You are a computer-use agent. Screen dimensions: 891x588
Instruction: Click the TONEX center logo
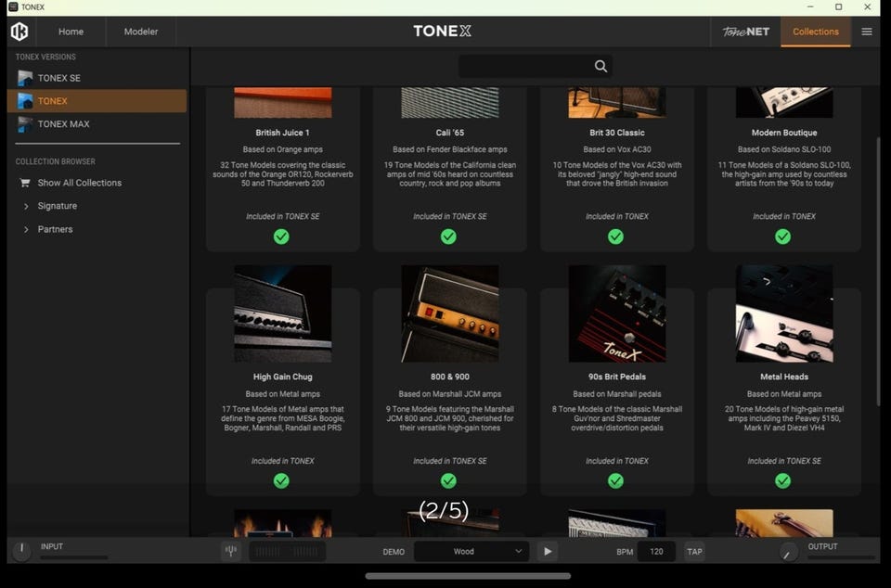(x=442, y=32)
